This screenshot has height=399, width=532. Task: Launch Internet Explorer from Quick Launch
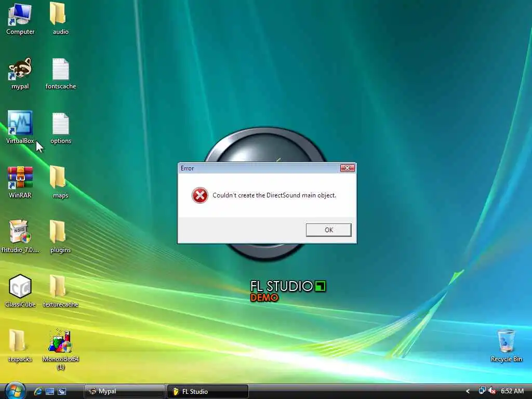(x=37, y=391)
